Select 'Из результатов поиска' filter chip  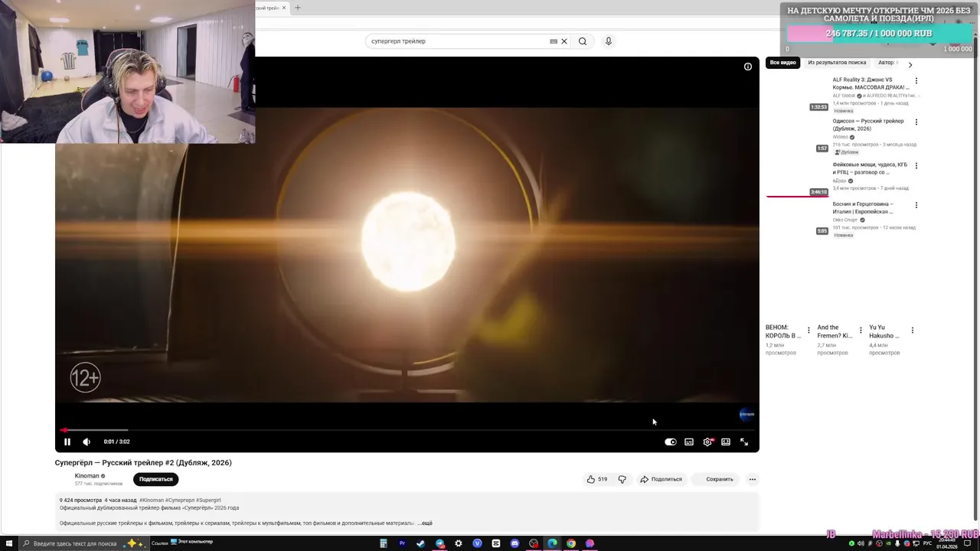(837, 63)
